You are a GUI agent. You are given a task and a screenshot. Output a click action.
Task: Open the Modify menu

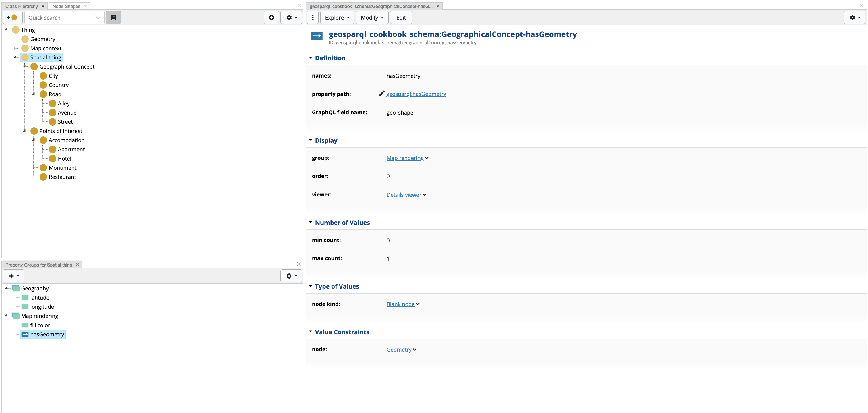[x=372, y=18]
